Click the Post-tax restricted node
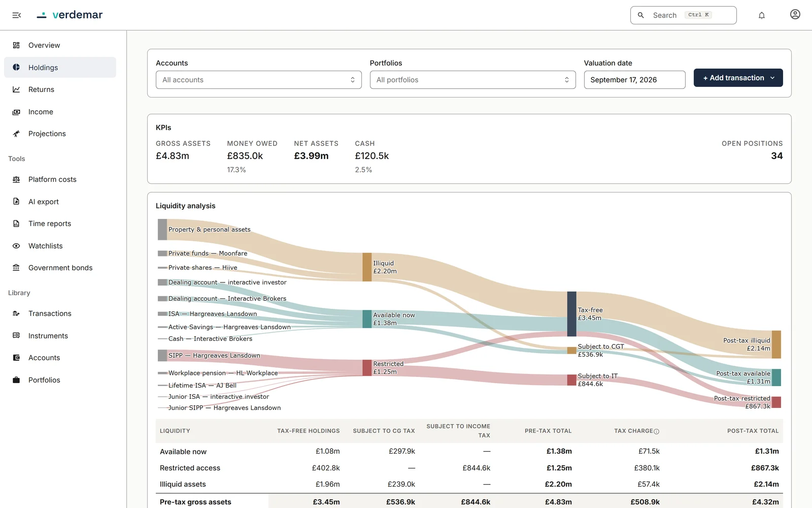The height and width of the screenshot is (508, 812). coord(776,402)
